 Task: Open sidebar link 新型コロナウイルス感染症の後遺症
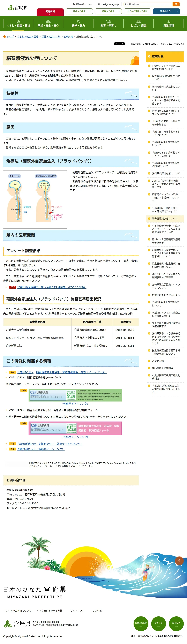[166, 314]
